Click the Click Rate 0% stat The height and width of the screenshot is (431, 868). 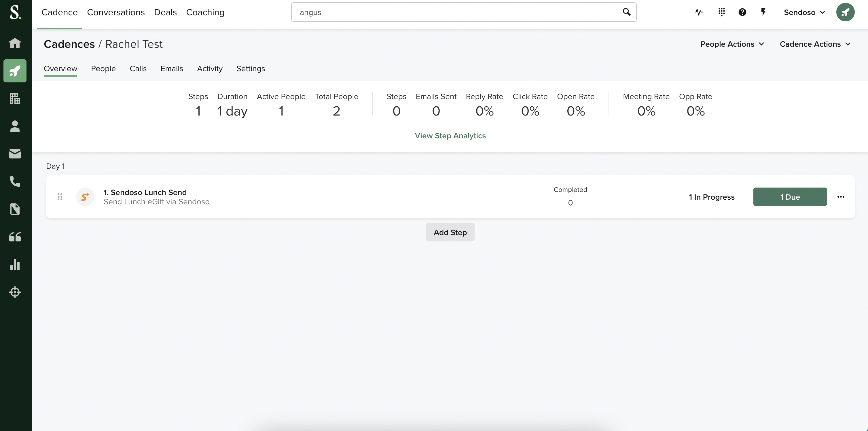(x=530, y=105)
